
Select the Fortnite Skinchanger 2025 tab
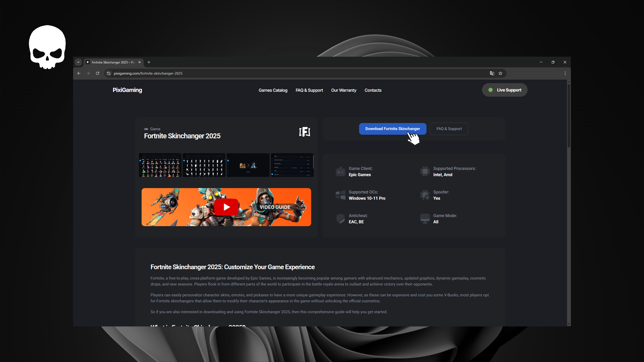coord(113,62)
